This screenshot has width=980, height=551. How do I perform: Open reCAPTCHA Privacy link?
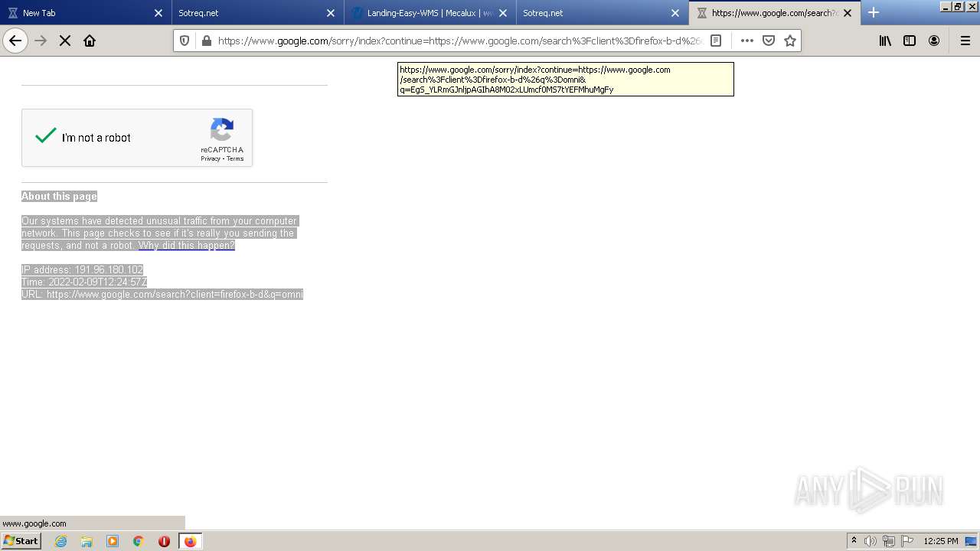pyautogui.click(x=211, y=159)
